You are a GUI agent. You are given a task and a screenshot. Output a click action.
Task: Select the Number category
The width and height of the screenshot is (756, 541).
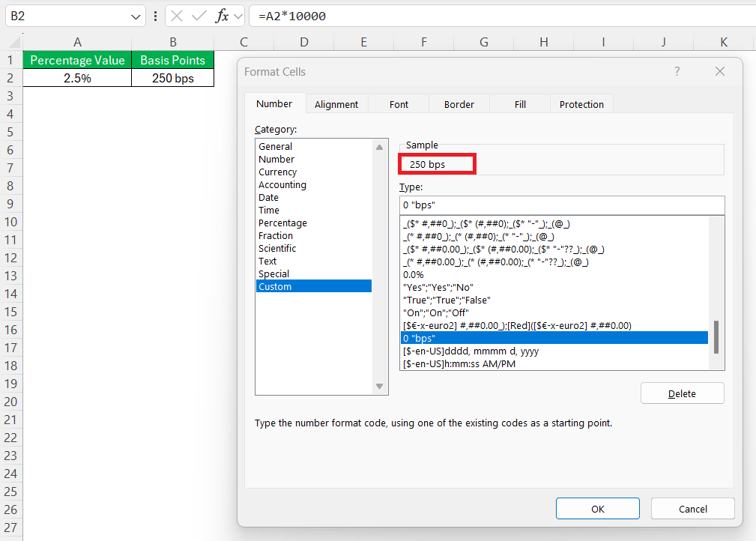[x=314, y=159]
